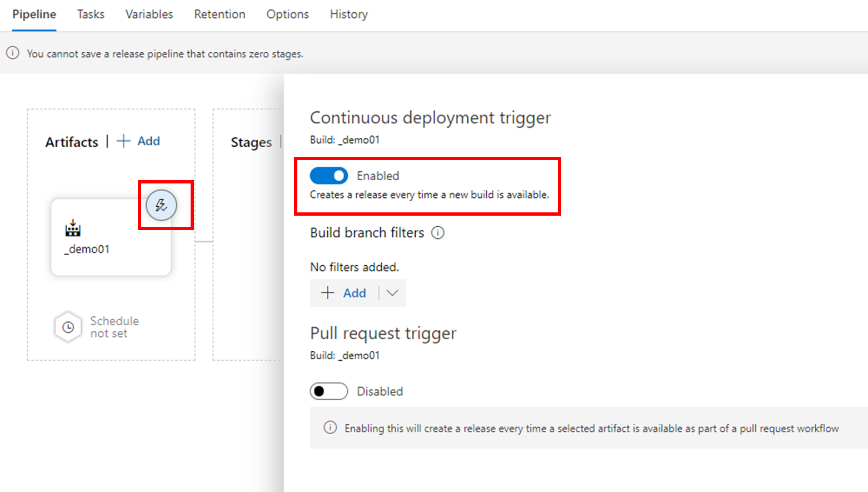Open the Options tab
Viewport: 868px width, 492px height.
click(287, 14)
